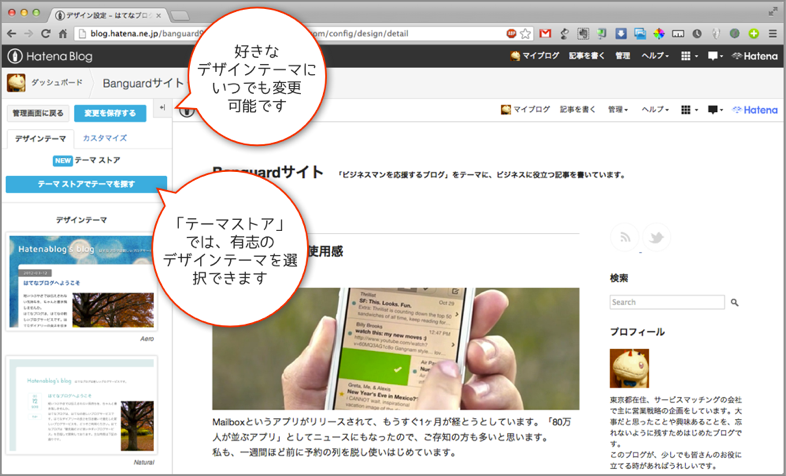Click the 管理画面に戻る button

[38, 113]
